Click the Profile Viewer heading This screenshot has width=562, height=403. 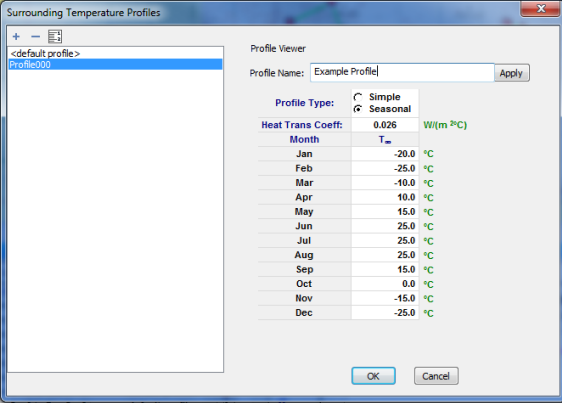click(278, 48)
